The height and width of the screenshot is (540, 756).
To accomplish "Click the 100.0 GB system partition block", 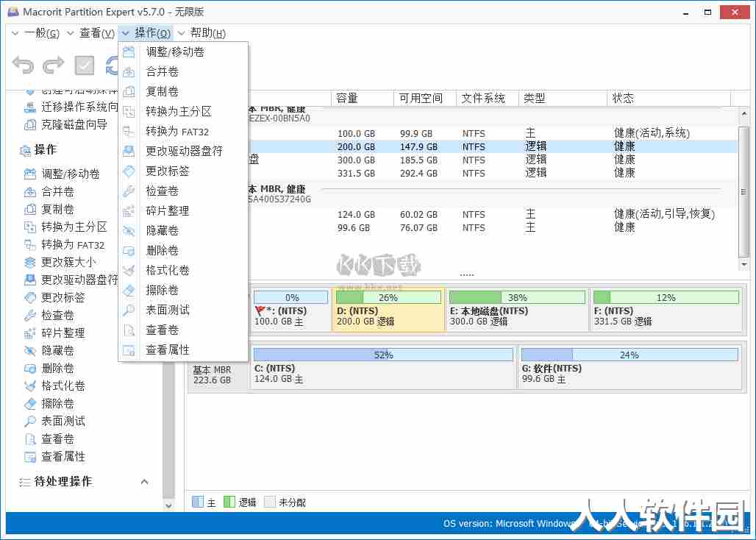I will point(290,310).
